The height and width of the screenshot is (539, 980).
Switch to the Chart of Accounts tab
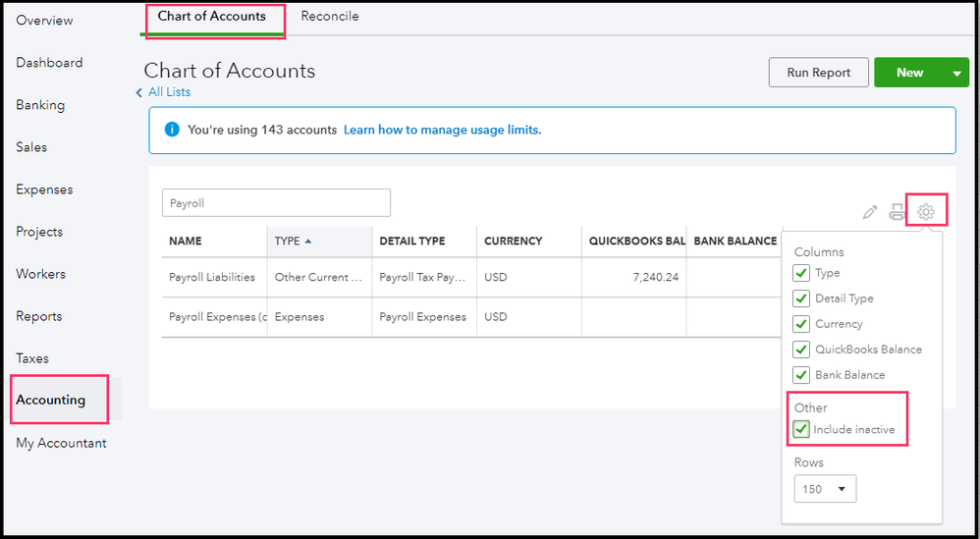pyautogui.click(x=211, y=17)
